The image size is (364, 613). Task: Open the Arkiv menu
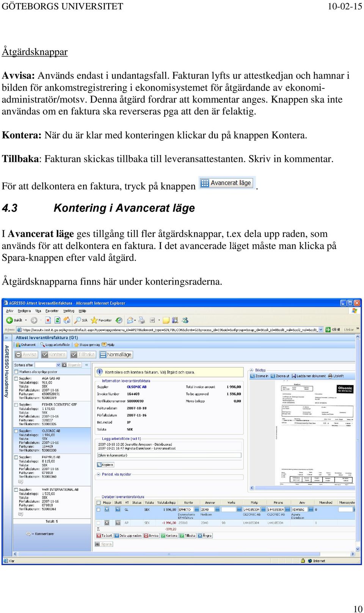coord(9,311)
